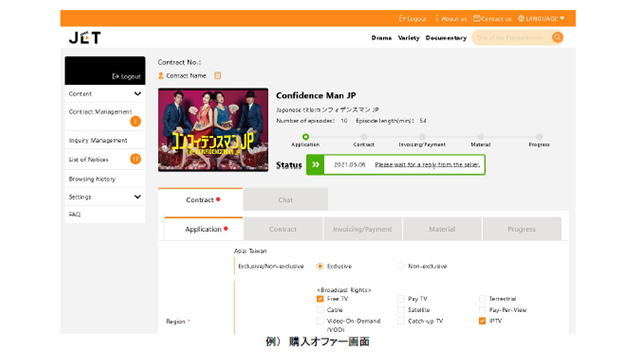Select the Non-exclusive radio button
The image size is (640, 360).
(401, 266)
